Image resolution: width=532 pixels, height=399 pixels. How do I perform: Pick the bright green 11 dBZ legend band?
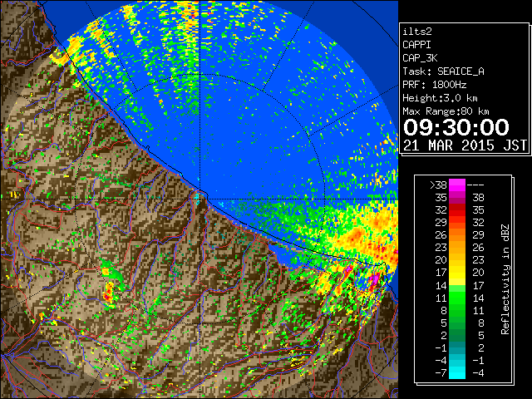457,298
